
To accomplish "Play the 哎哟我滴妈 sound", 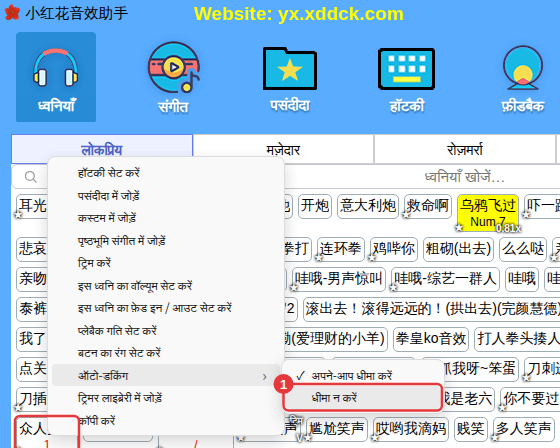I will 411,429.
